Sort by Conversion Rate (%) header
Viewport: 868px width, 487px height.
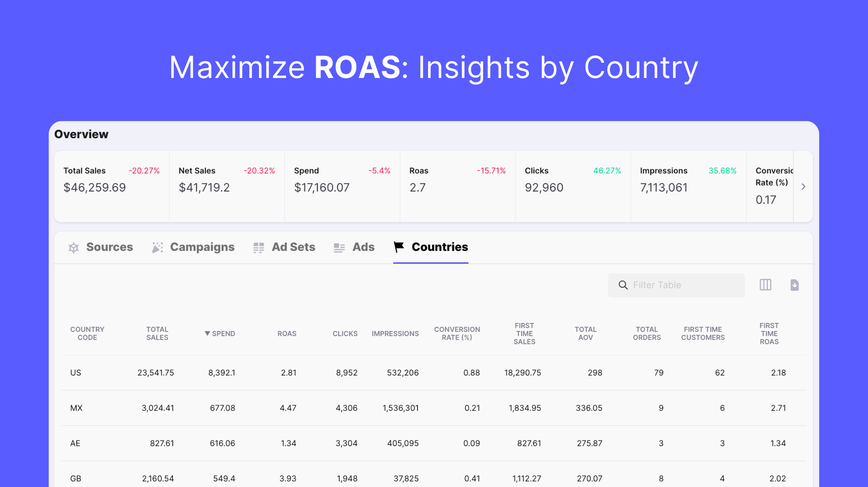pos(456,334)
